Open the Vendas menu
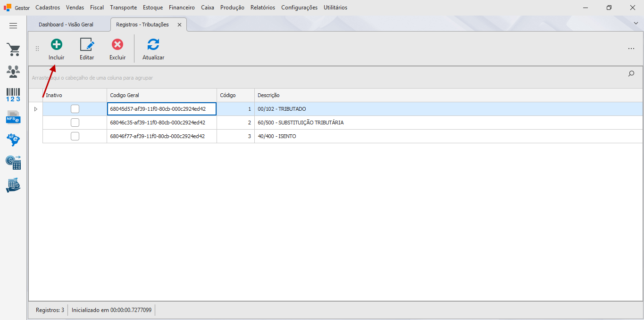The height and width of the screenshot is (320, 644). [75, 8]
